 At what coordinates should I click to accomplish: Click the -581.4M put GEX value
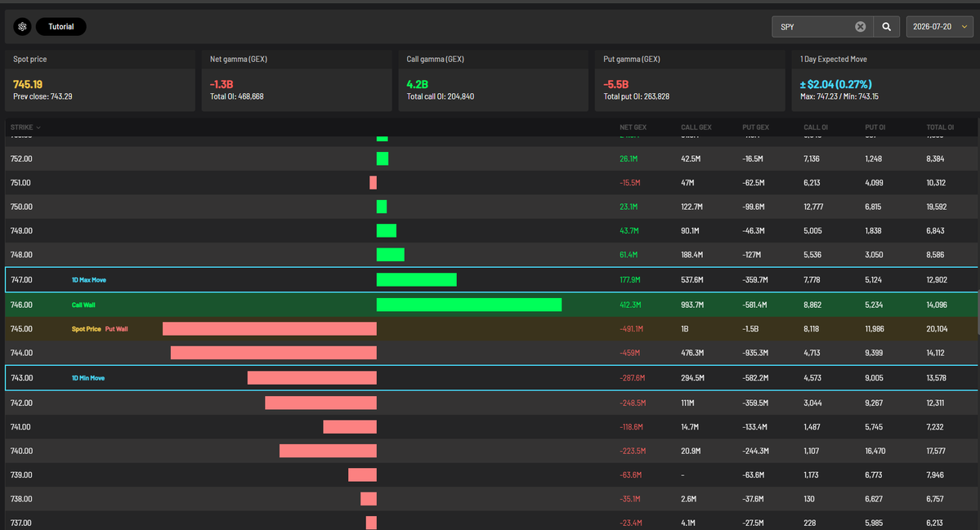pyautogui.click(x=755, y=305)
